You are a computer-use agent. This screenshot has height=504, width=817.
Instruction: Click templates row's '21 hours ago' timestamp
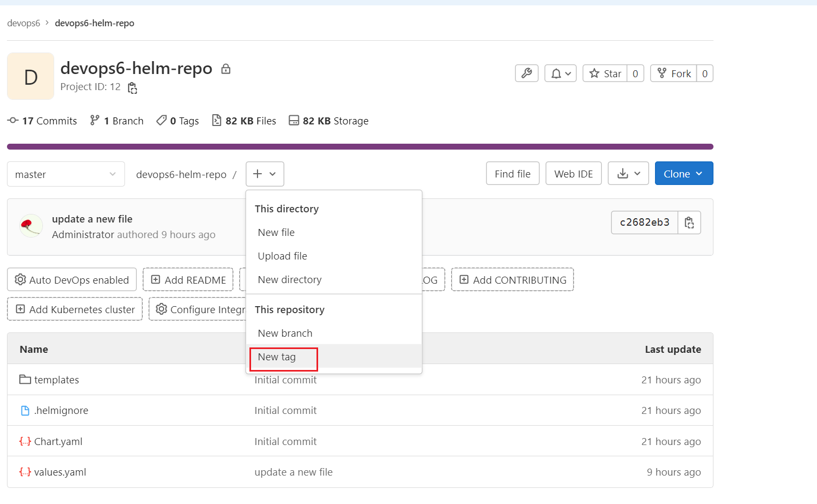(x=671, y=380)
